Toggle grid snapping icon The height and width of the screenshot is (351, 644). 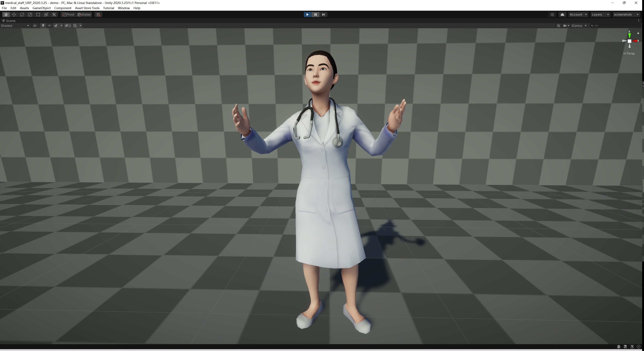pos(98,15)
